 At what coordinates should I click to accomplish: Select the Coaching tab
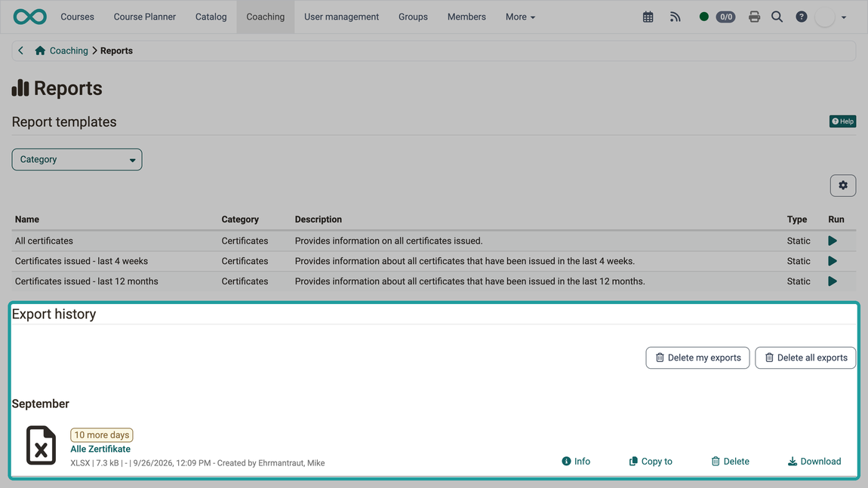pos(265,17)
